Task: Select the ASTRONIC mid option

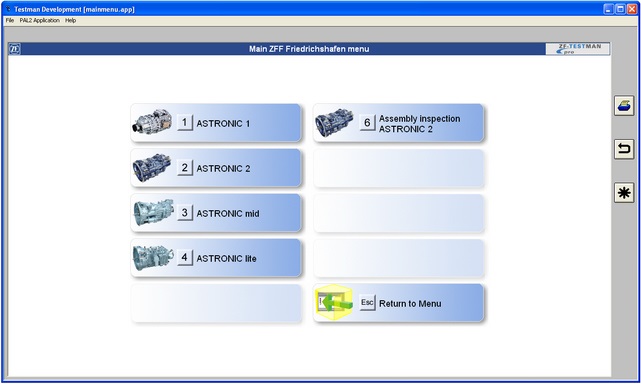Action: click(215, 213)
